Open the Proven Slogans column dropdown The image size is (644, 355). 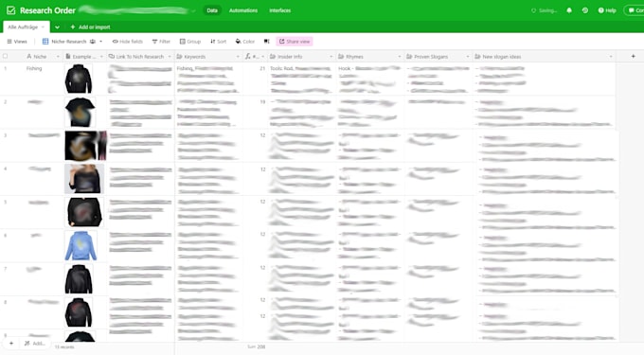468,57
